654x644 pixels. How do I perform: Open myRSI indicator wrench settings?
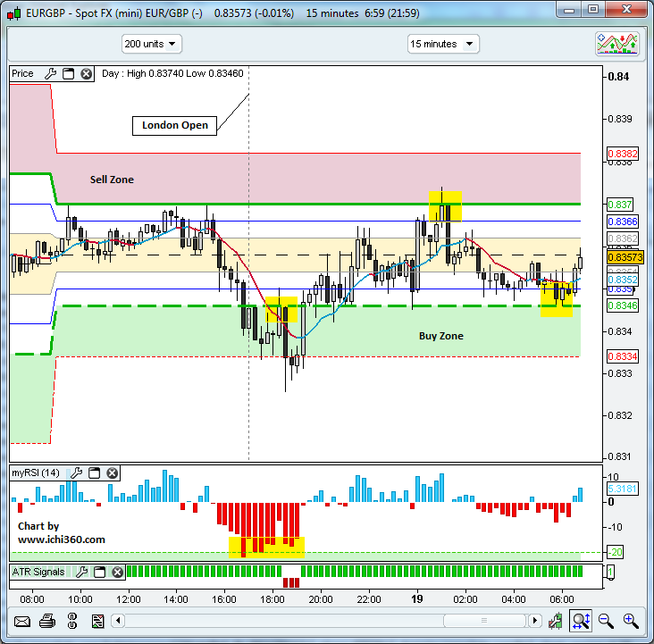76,473
